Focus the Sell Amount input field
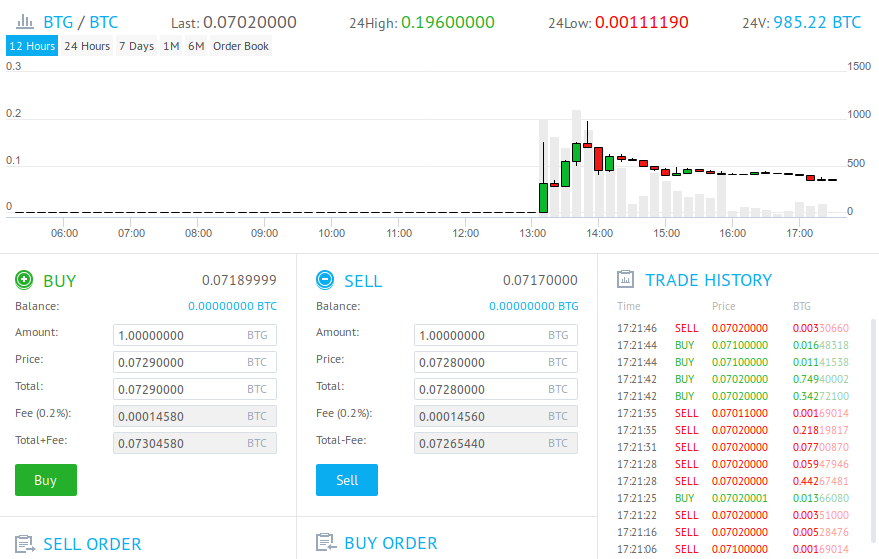879x559 pixels. click(x=496, y=335)
